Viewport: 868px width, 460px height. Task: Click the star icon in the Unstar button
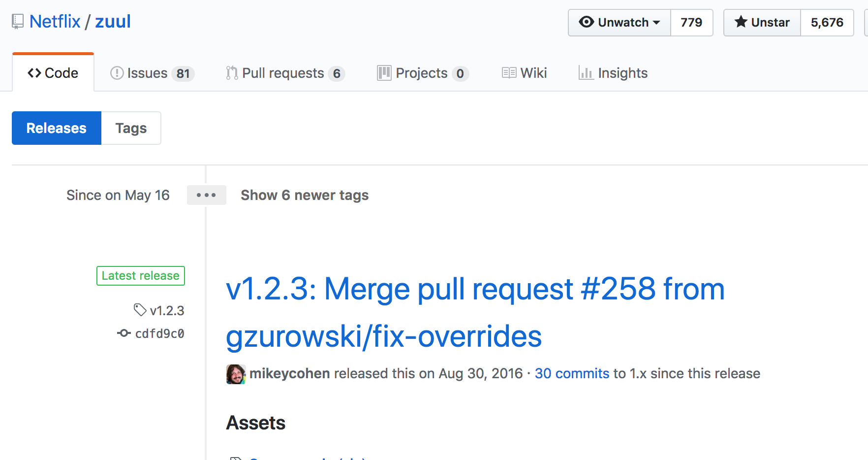point(741,22)
